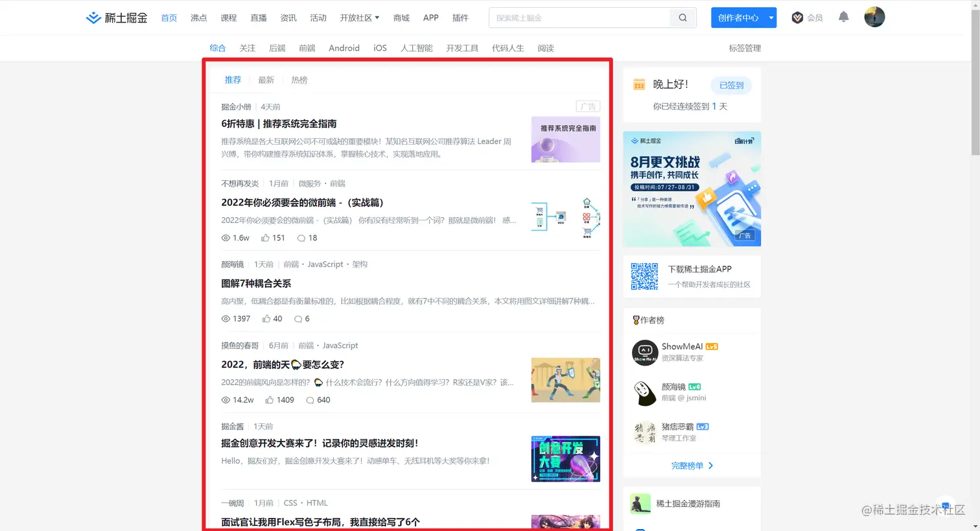Viewport: 980px width, 531px height.
Task: Click the search magnifier icon
Action: [682, 18]
